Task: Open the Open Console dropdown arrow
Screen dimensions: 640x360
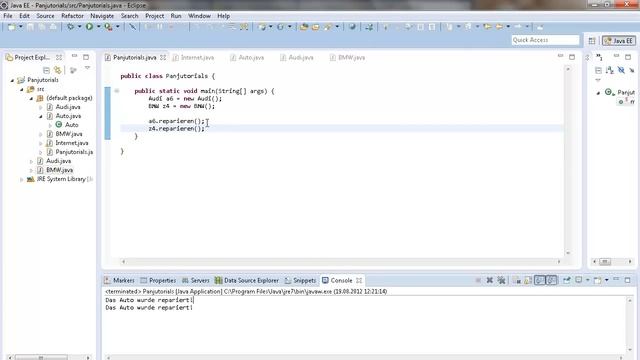Action: click(x=607, y=280)
